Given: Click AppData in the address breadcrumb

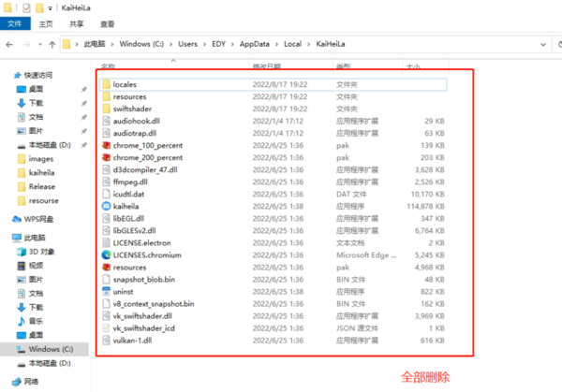Looking at the screenshot, I should pyautogui.click(x=255, y=44).
